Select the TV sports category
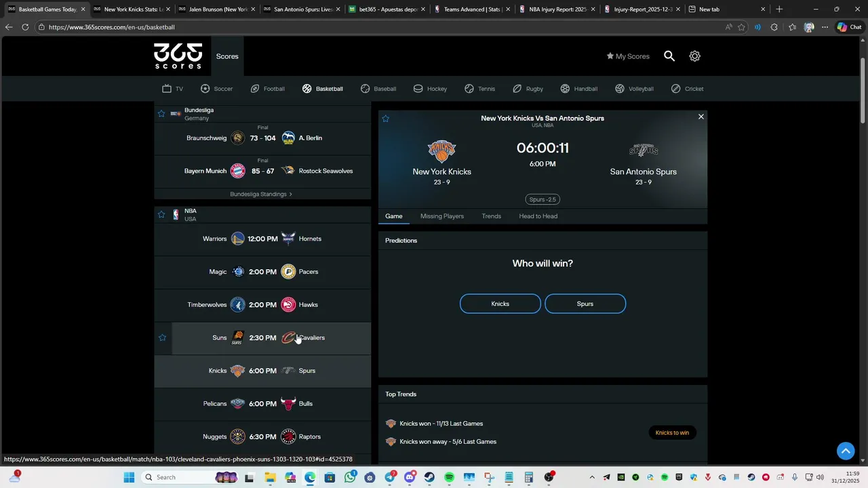868x488 pixels. 172,89
